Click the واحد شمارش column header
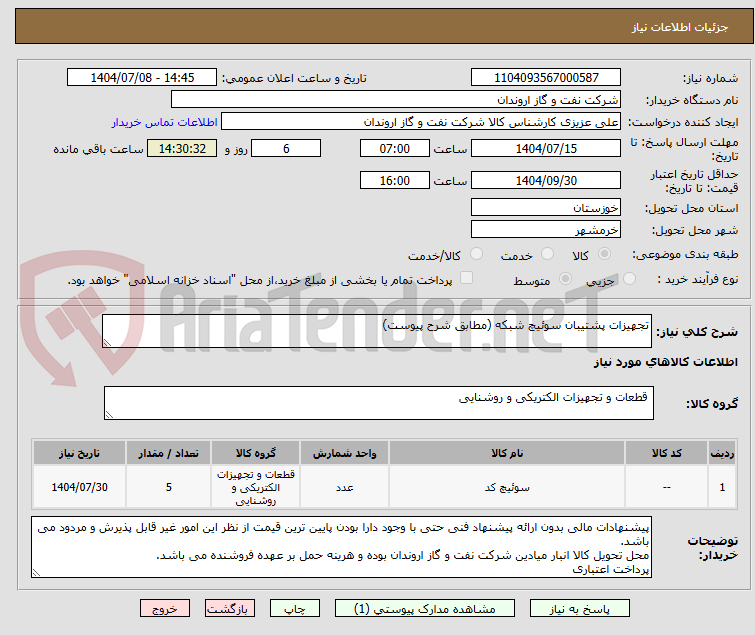This screenshot has width=755, height=635. click(344, 453)
